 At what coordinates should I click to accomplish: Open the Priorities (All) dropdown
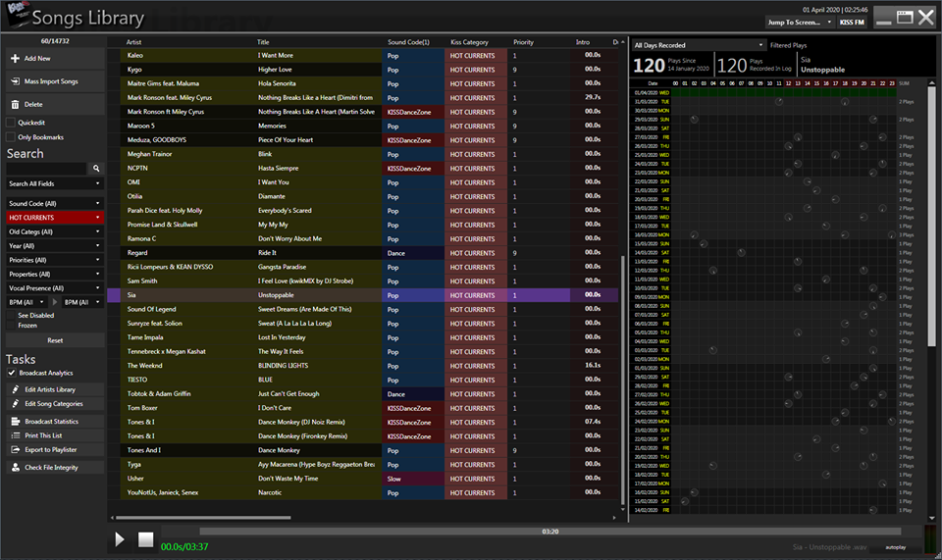[55, 260]
